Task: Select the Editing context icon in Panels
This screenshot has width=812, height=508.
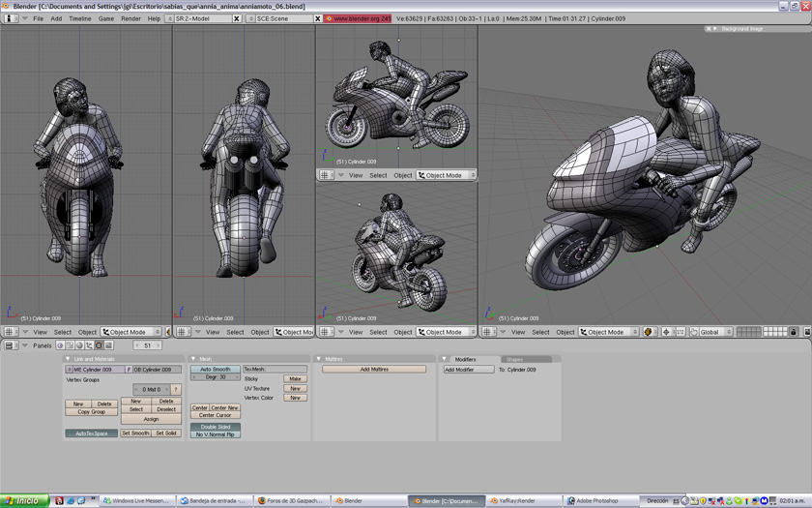Action: pyautogui.click(x=99, y=345)
